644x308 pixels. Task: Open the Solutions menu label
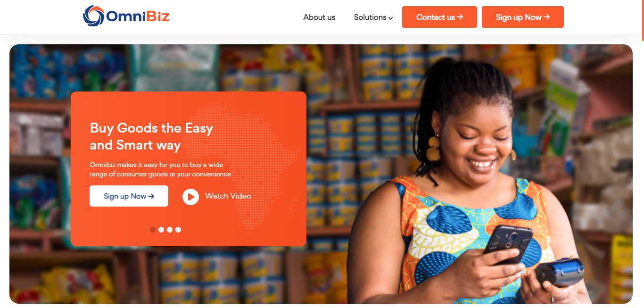coord(370,17)
